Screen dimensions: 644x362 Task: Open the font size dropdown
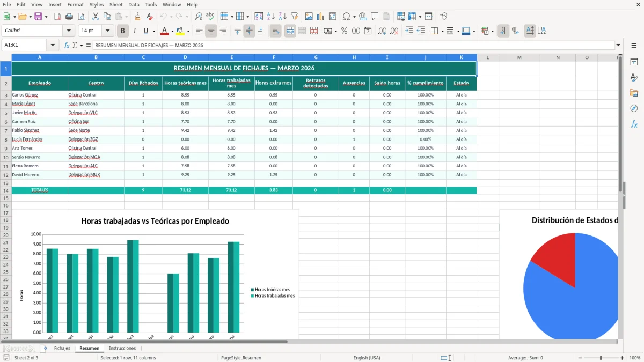(x=108, y=31)
